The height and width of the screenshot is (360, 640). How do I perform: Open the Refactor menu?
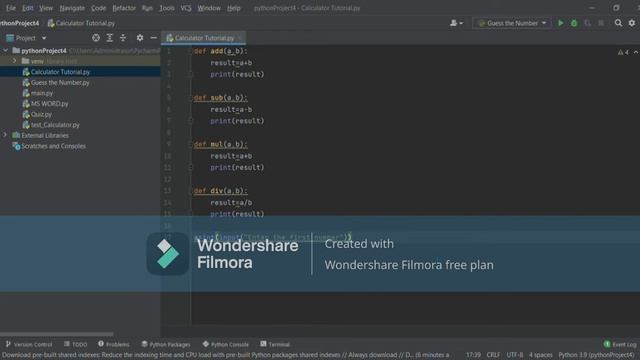click(x=124, y=8)
